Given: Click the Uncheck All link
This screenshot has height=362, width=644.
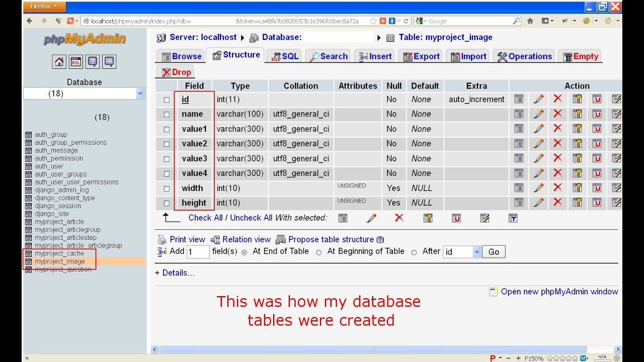Looking at the screenshot, I should tap(251, 218).
